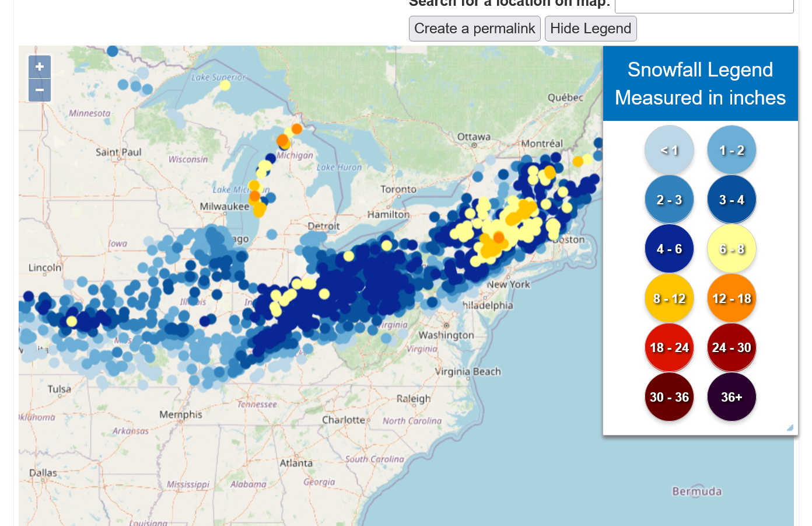Choose the orange 12 - 18 legend circle
Viewport: 812px width, 526px height.
tap(731, 298)
